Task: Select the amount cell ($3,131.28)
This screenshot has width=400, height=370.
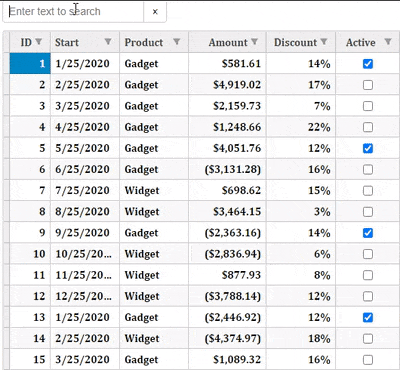Action: coord(227,169)
